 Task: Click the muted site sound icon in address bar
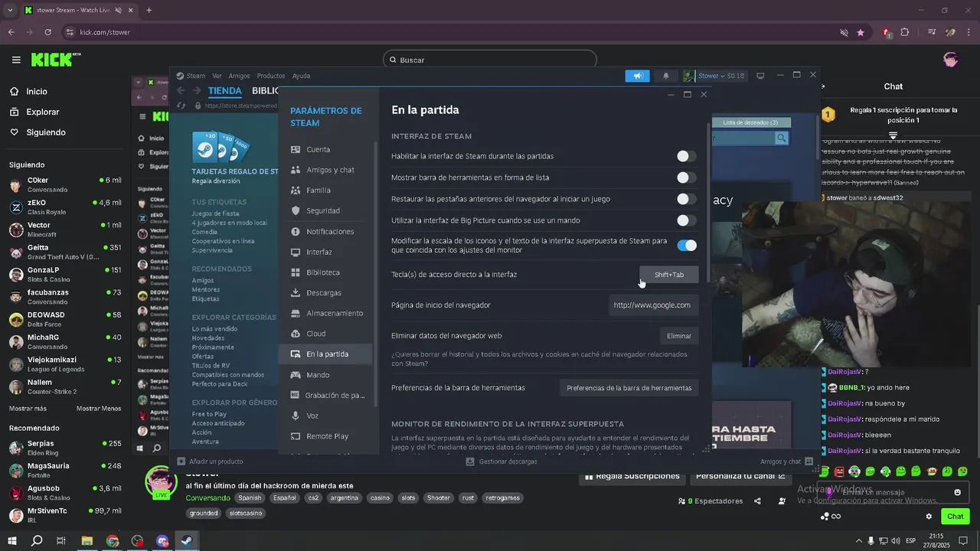point(844,32)
